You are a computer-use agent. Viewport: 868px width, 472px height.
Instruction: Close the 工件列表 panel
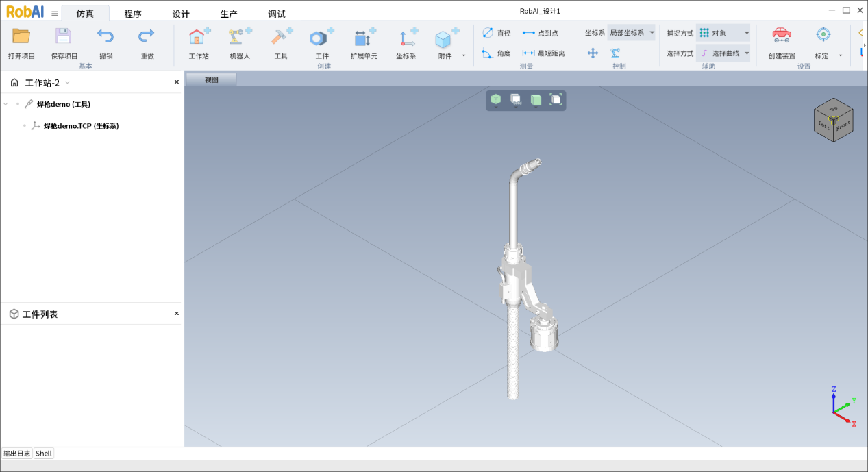(176, 314)
